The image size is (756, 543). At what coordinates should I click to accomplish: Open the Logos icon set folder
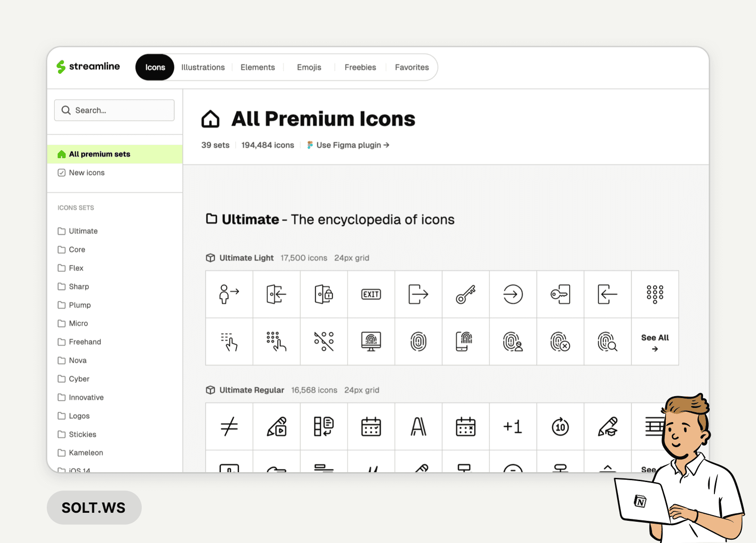(74, 416)
